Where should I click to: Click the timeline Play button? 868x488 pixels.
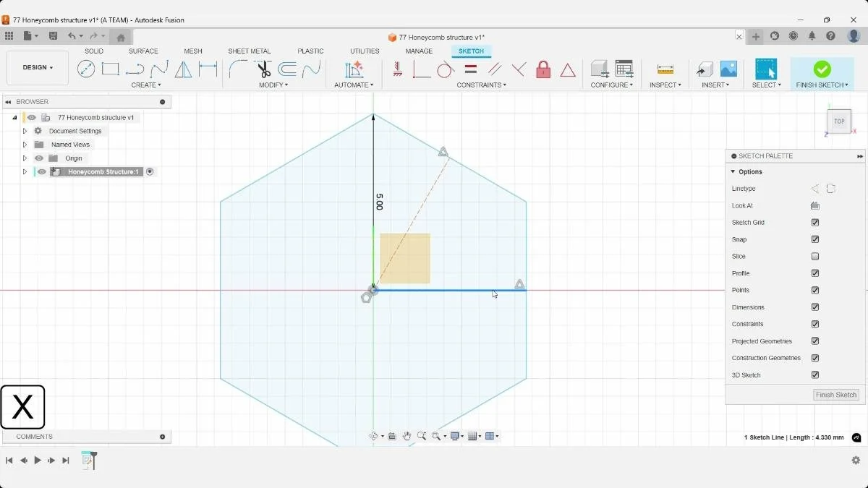[38, 461]
